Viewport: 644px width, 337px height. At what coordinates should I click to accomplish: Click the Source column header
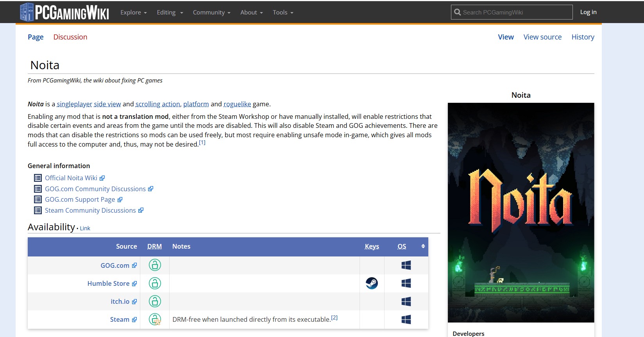point(126,246)
